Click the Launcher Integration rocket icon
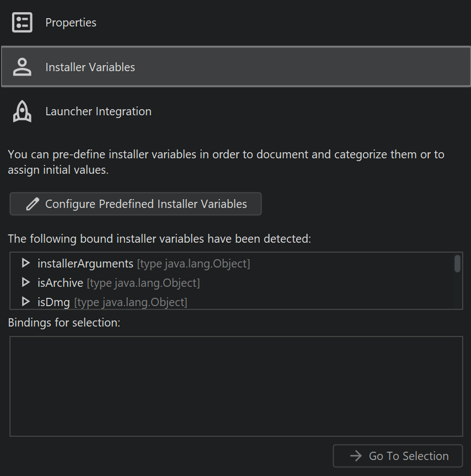The image size is (471, 476). pyautogui.click(x=22, y=111)
